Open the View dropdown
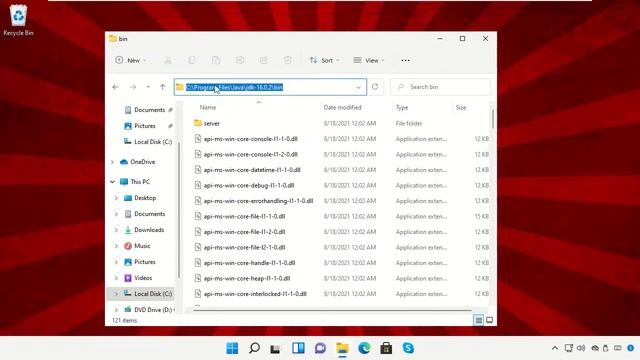The image size is (640, 360). pos(369,60)
